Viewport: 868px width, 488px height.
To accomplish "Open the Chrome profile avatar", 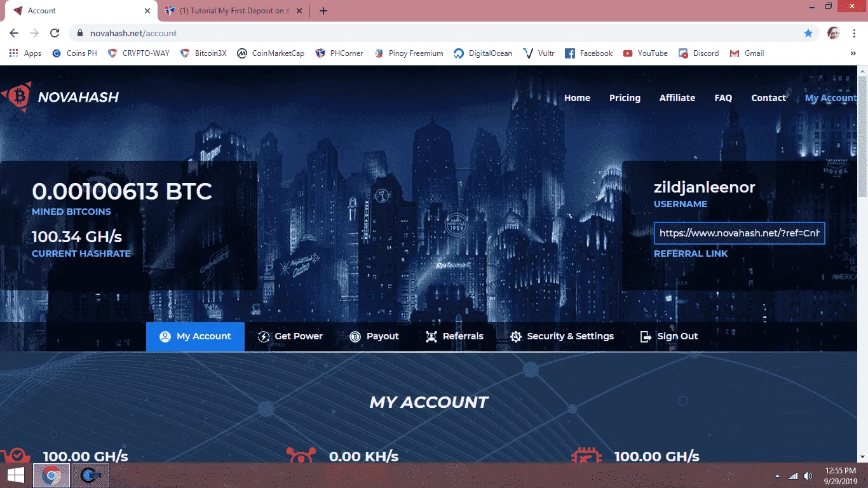I will (834, 33).
